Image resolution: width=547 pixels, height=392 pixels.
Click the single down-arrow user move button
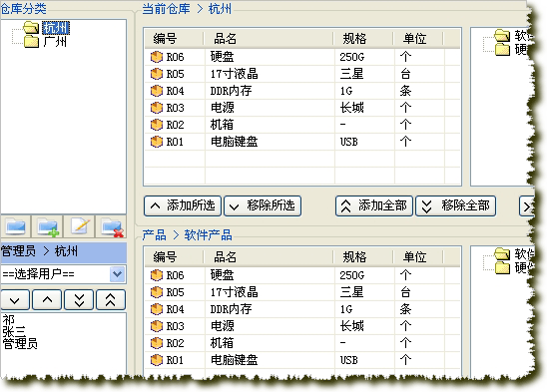click(15, 299)
